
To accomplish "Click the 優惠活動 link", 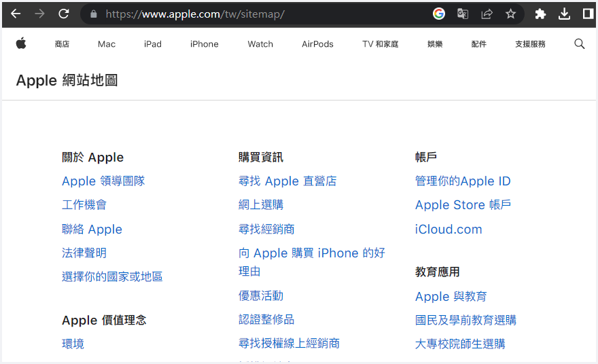I will pyautogui.click(x=261, y=295).
